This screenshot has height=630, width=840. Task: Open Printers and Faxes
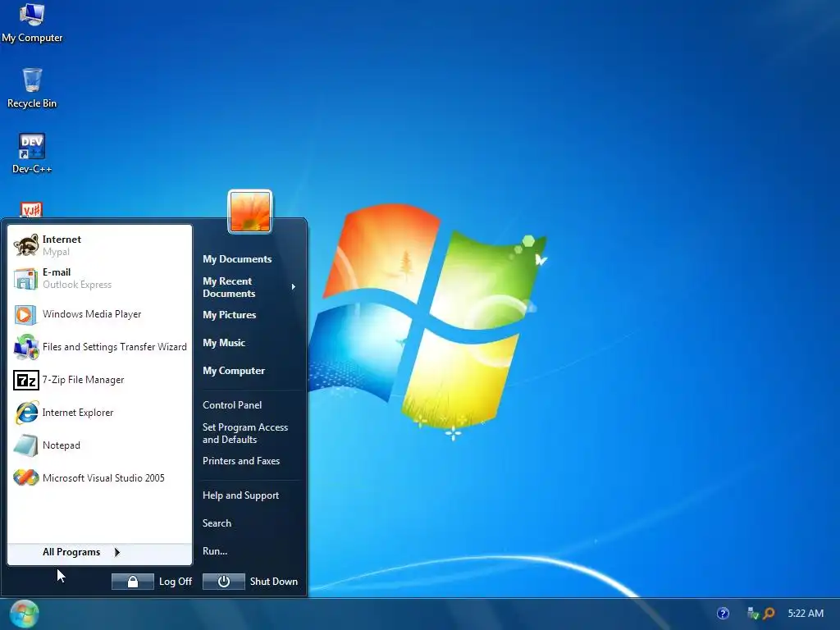click(x=241, y=461)
